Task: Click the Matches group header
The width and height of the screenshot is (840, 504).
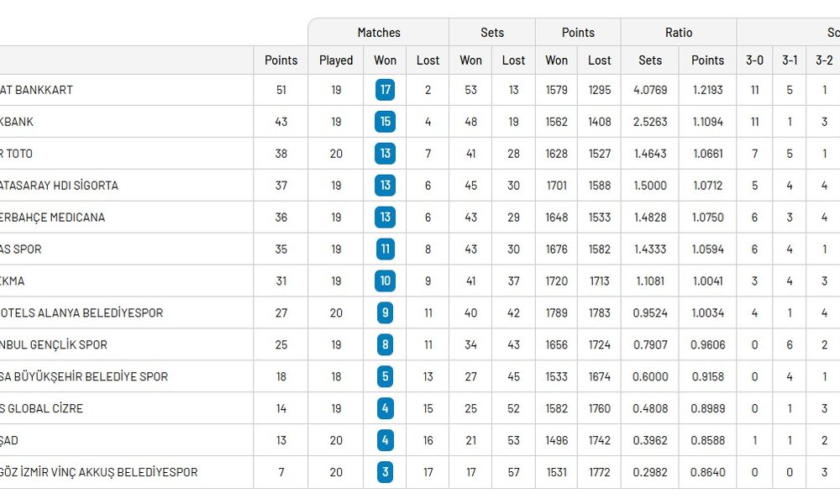Action: (x=379, y=33)
